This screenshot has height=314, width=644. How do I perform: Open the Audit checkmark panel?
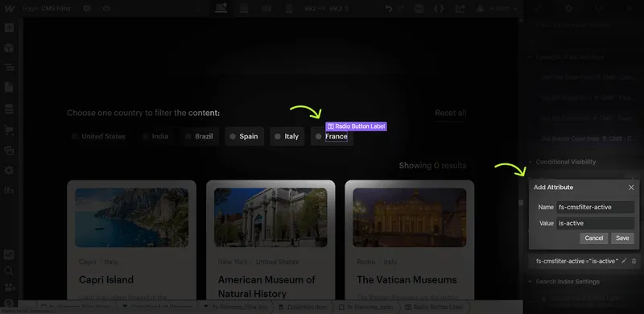(9, 254)
